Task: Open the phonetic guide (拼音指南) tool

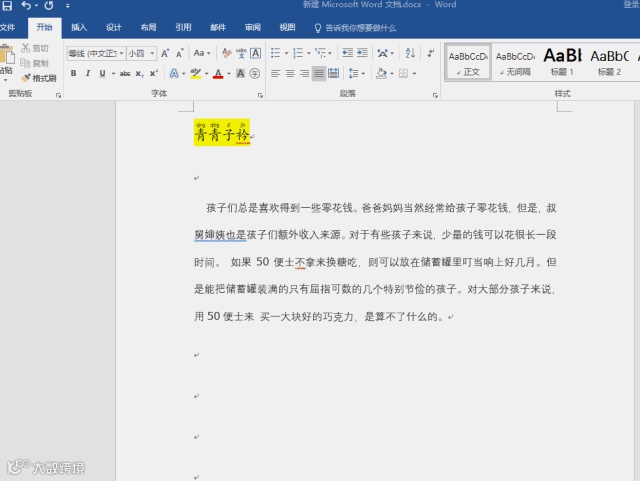Action: pos(241,53)
